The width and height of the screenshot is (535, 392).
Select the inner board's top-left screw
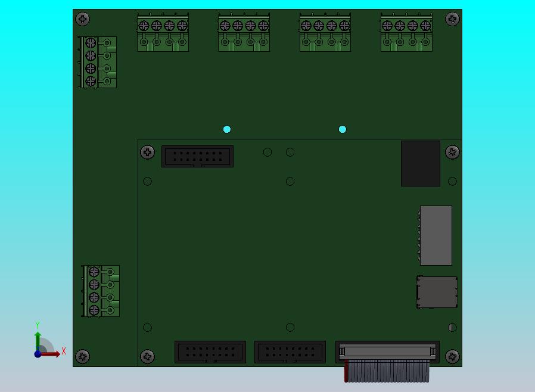147,152
